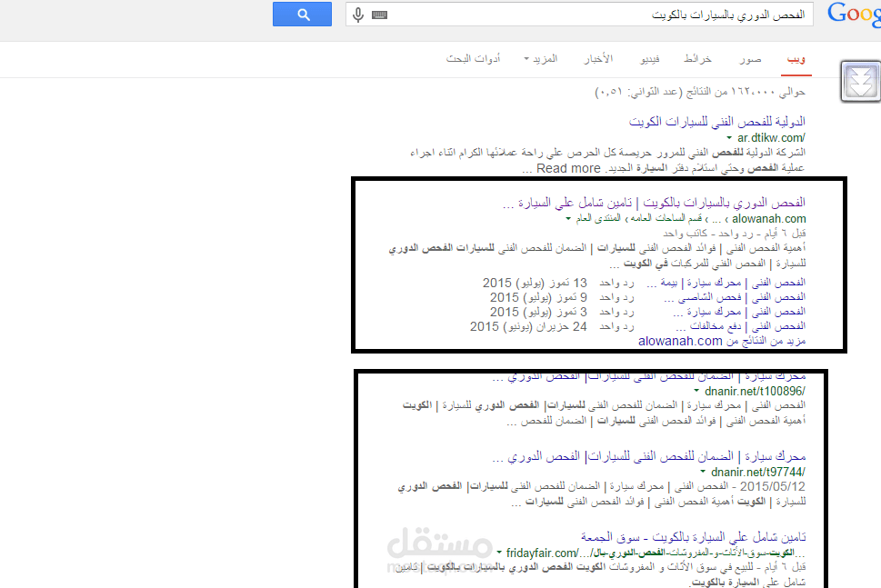Screen dimensions: 881x588
Task: Select the ويب (Web) tab
Action: pos(796,59)
